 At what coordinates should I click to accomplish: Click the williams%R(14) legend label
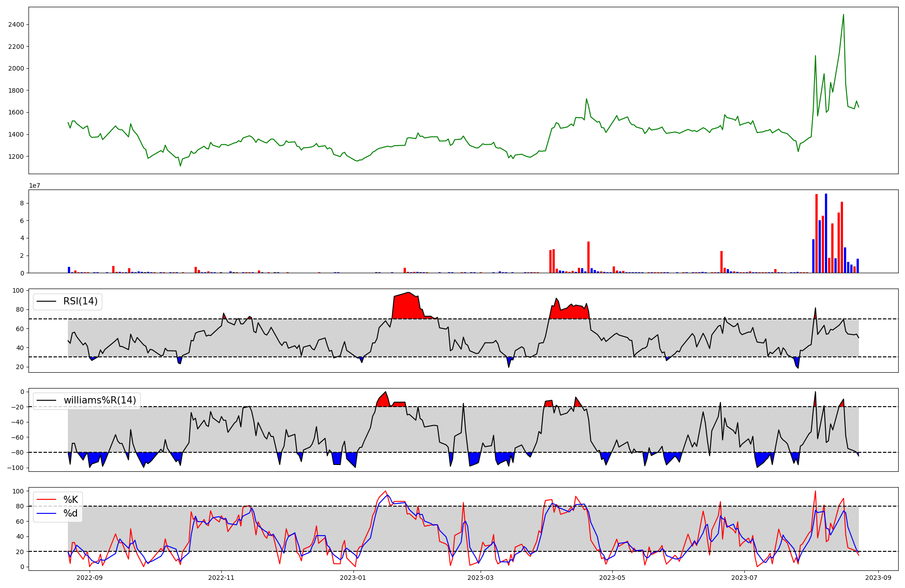(100, 400)
